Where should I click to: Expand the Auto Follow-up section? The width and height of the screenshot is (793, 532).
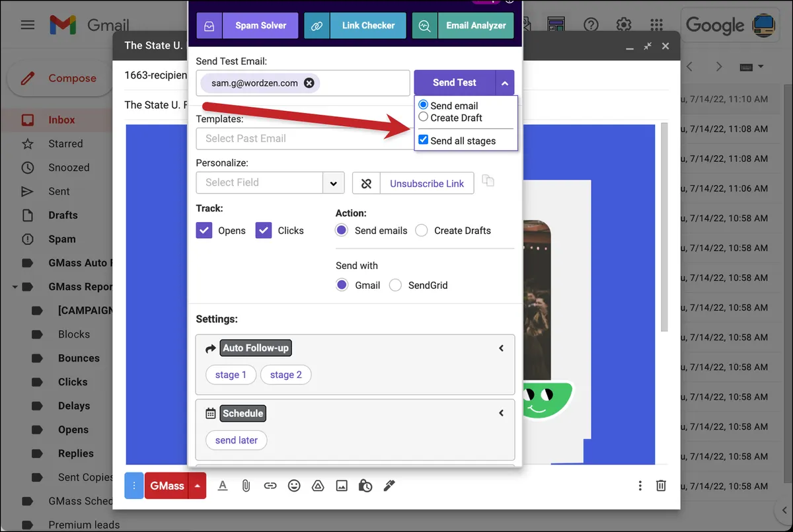coord(501,348)
